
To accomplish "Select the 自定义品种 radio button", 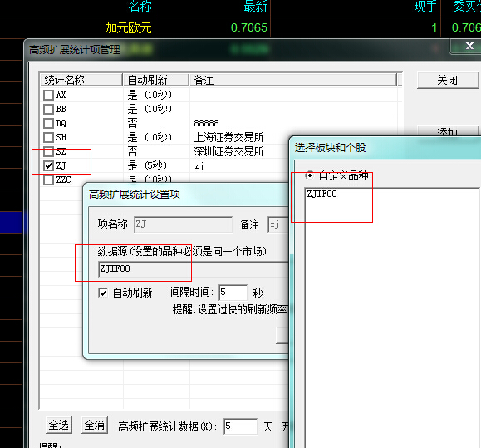I will point(309,175).
